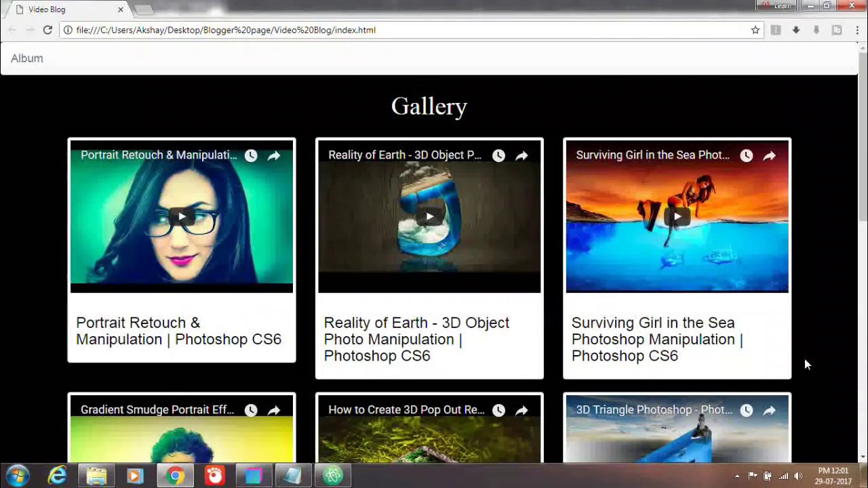This screenshot has height=488, width=868.
Task: Go forward using browser forward arrow
Action: (x=30, y=30)
